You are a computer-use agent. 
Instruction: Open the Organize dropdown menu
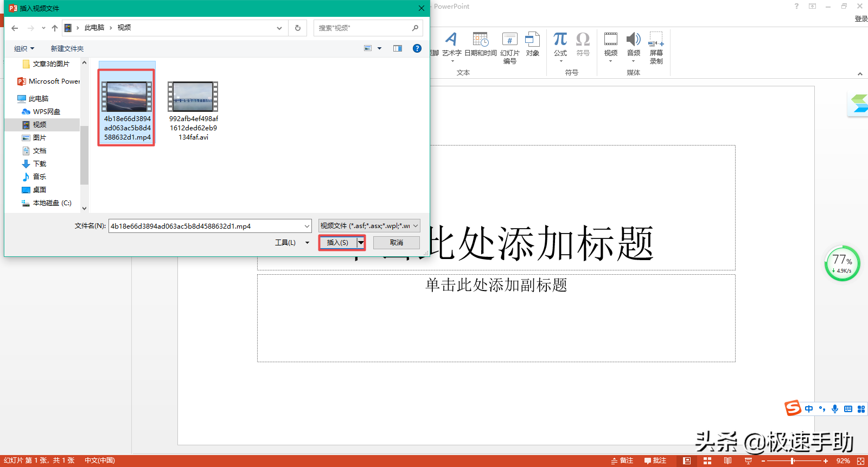[x=24, y=49]
